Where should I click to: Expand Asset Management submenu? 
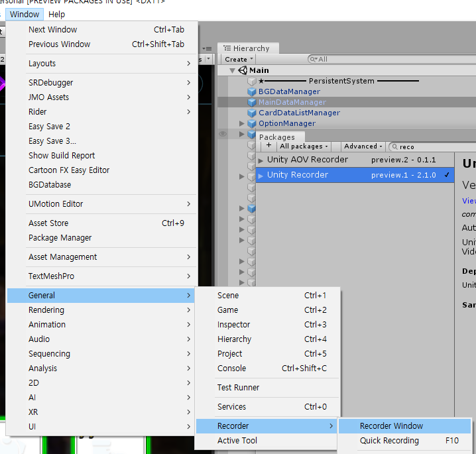point(101,257)
